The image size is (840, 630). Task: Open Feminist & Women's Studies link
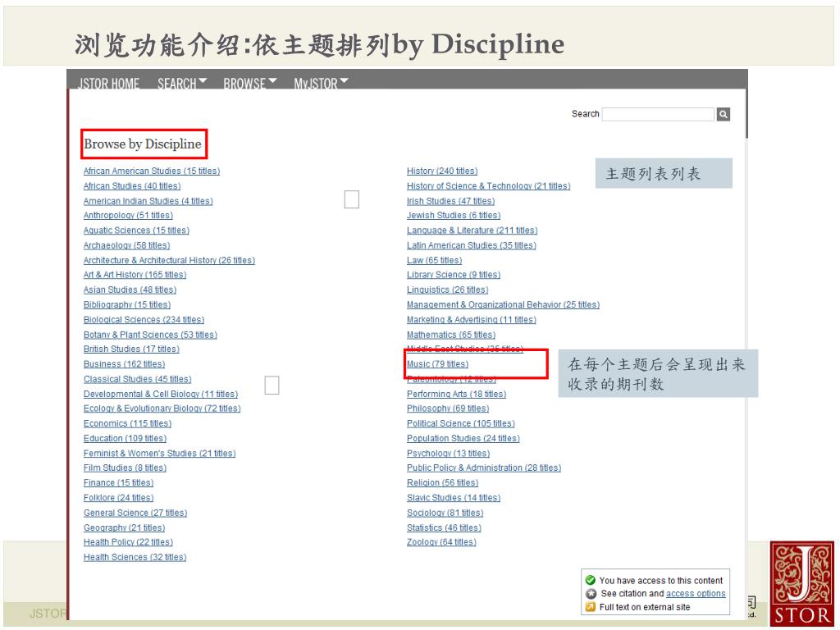pos(159,454)
